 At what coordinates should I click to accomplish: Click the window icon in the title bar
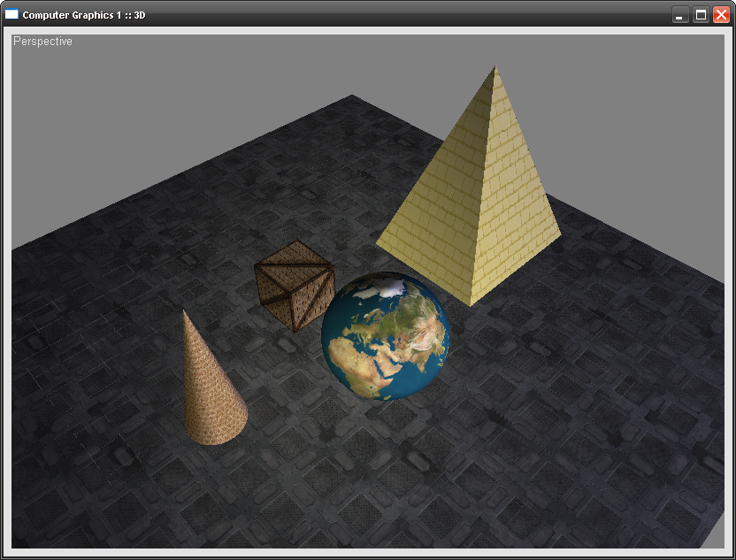coord(11,14)
